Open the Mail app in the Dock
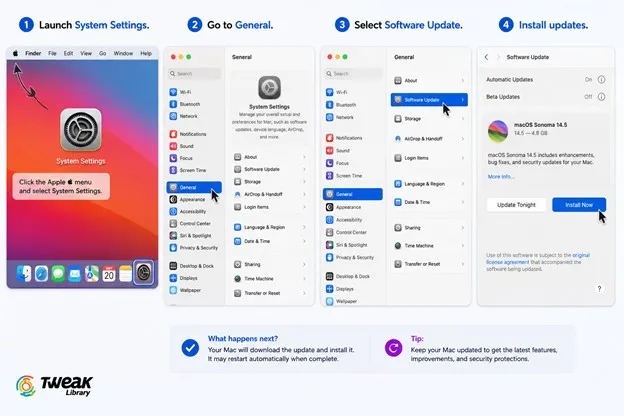The image size is (624, 416). (75, 274)
